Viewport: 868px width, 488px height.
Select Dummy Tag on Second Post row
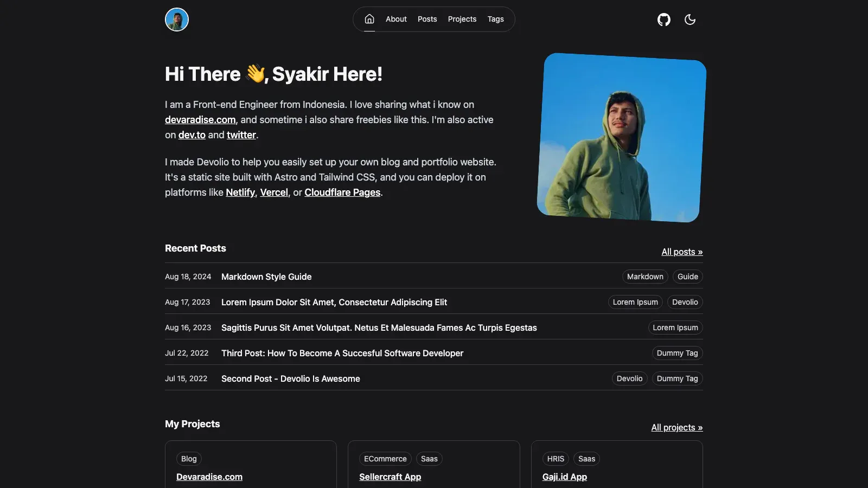678,378
